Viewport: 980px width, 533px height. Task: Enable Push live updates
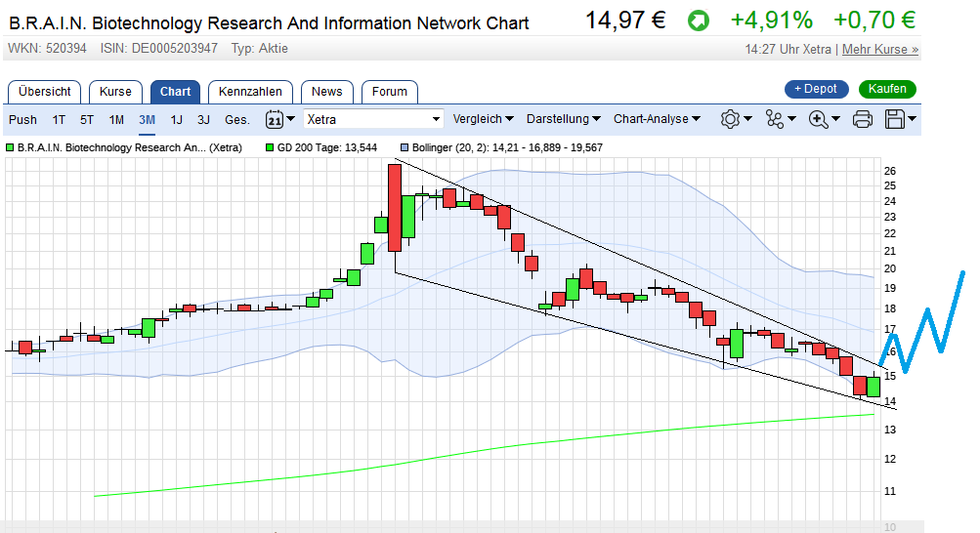[x=22, y=119]
